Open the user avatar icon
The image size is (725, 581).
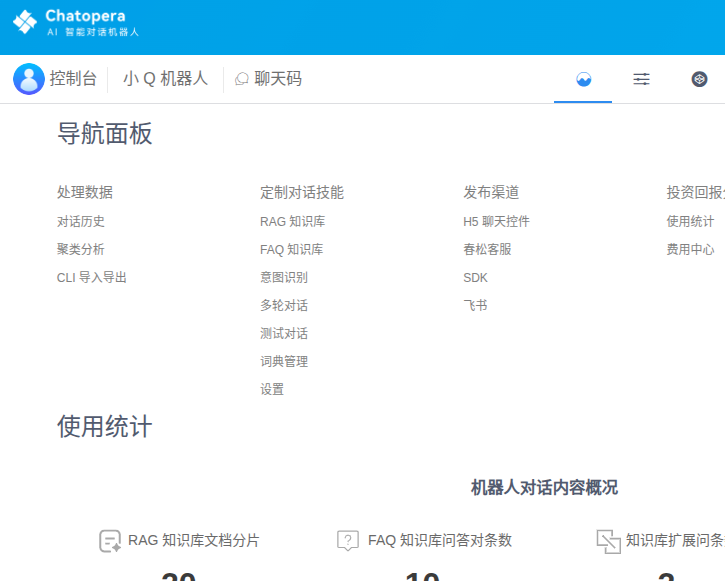tap(29, 79)
